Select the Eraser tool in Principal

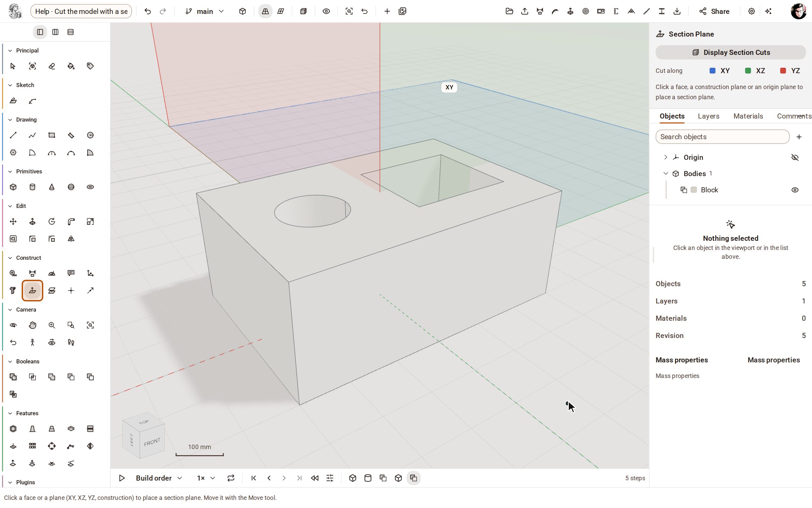[52, 66]
